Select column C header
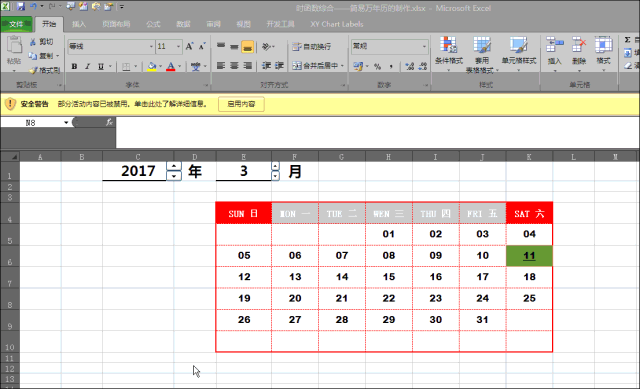 click(x=138, y=157)
